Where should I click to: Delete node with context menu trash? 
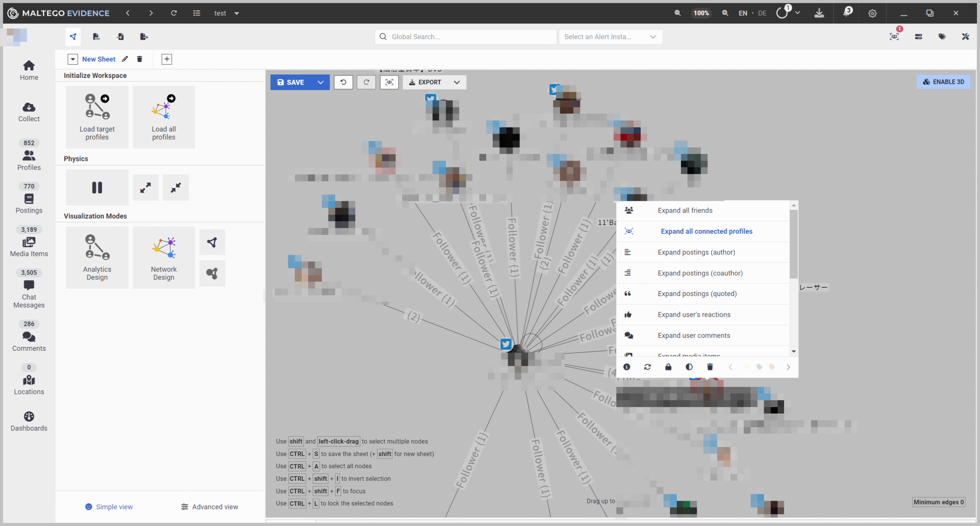click(710, 367)
